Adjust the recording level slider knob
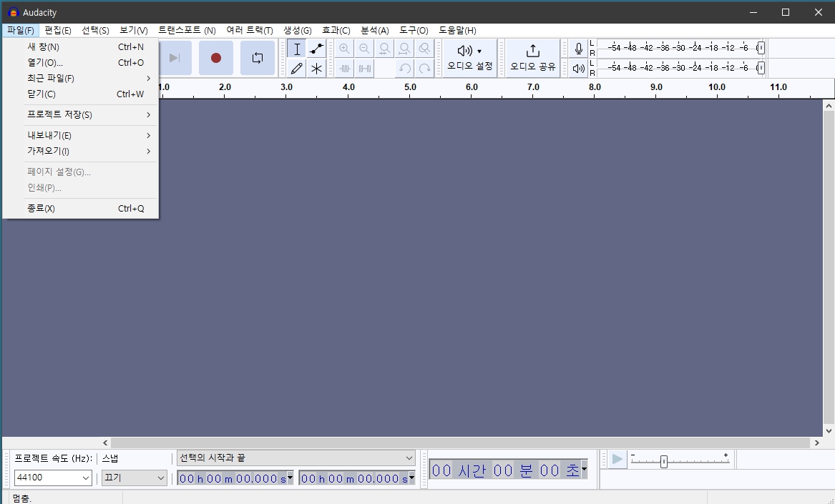The height and width of the screenshot is (504, 835). click(761, 48)
